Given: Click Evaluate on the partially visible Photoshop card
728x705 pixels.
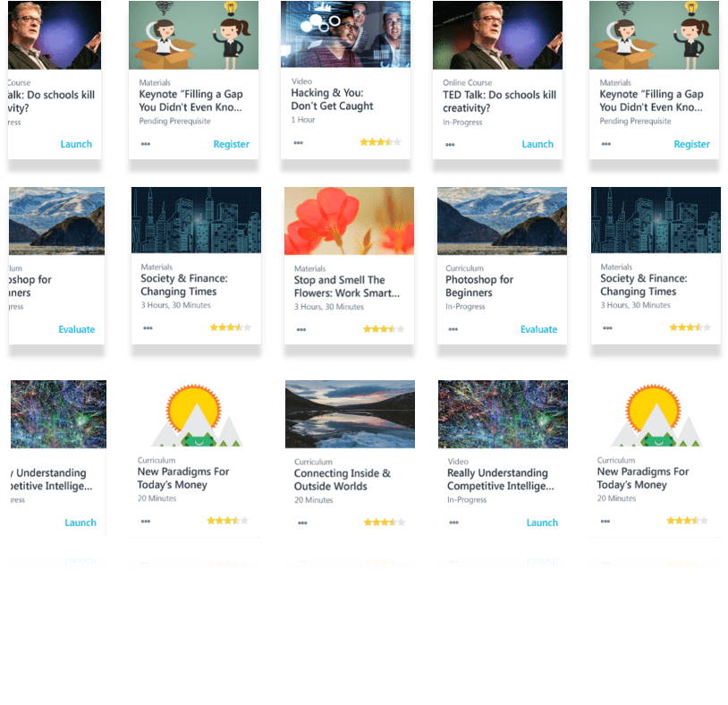Looking at the screenshot, I should point(77,329).
